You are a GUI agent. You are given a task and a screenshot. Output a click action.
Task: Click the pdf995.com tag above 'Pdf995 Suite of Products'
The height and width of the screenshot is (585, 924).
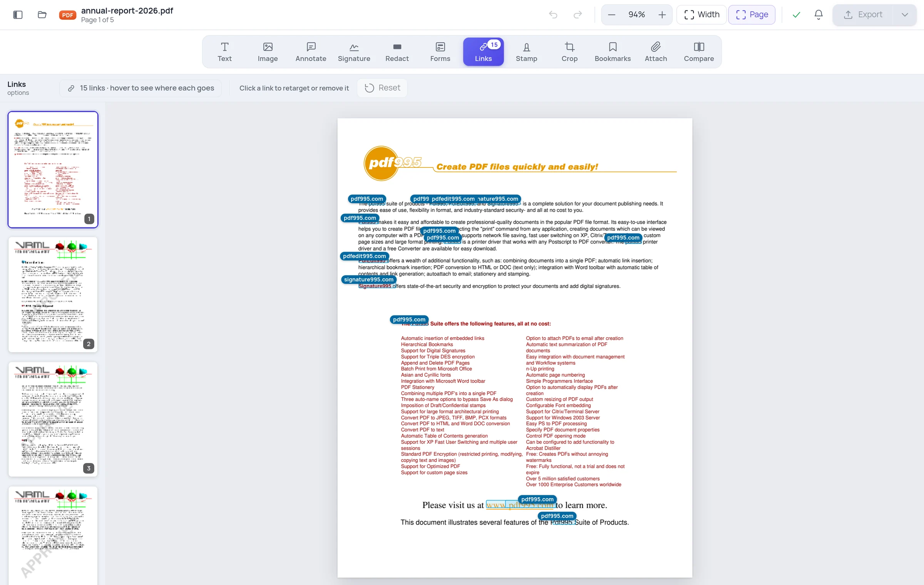(557, 516)
